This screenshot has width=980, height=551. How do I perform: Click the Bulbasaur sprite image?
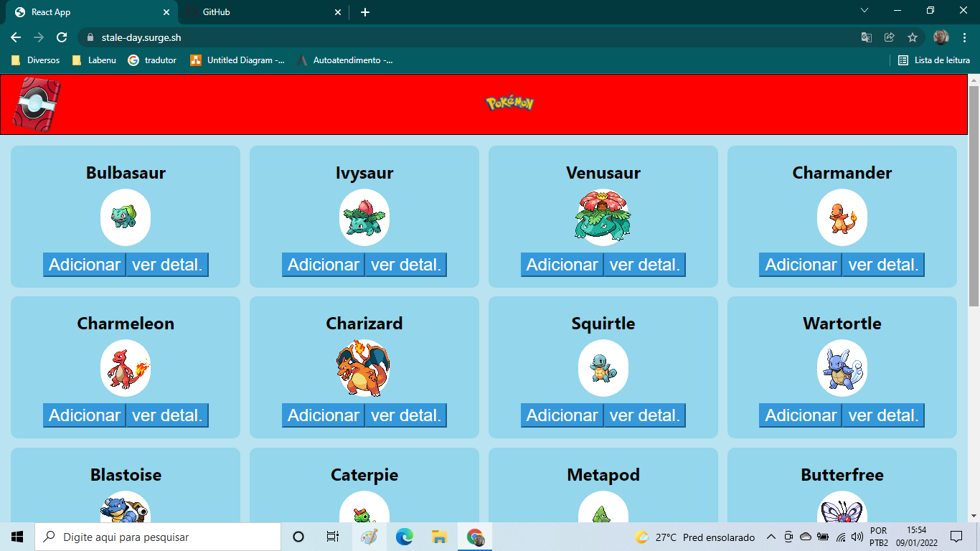(126, 217)
